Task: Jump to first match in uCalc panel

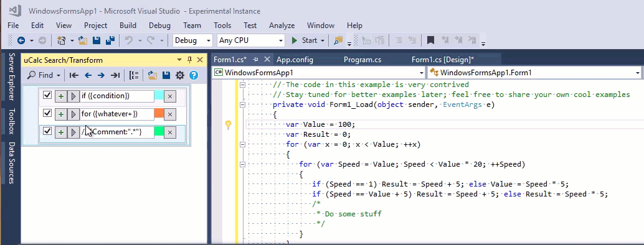Action: [x=74, y=75]
